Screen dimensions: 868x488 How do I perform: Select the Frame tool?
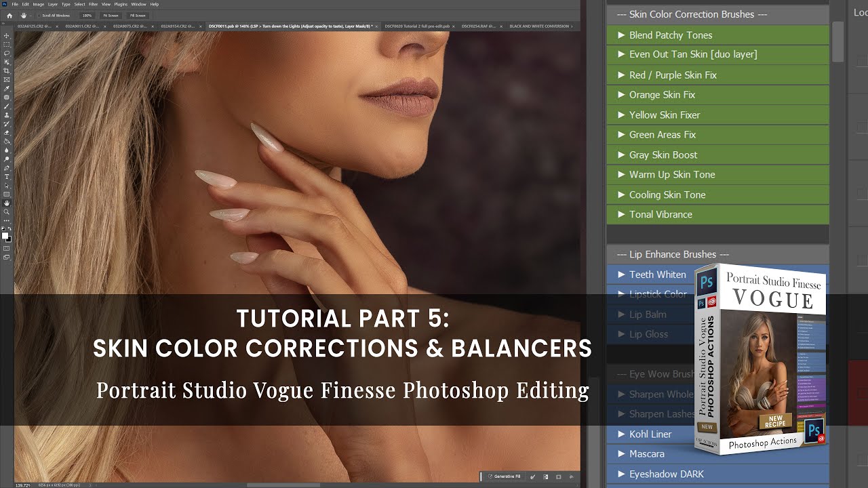point(7,79)
